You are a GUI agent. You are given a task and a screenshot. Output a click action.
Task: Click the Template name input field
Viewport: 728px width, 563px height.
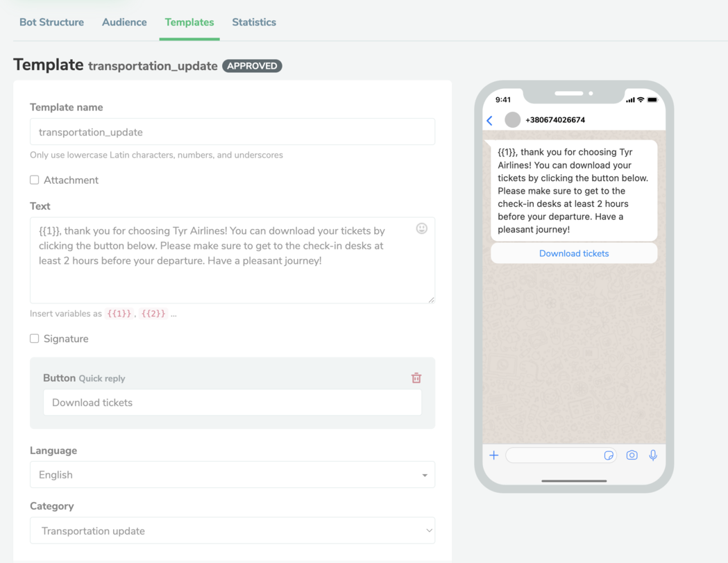tap(232, 132)
